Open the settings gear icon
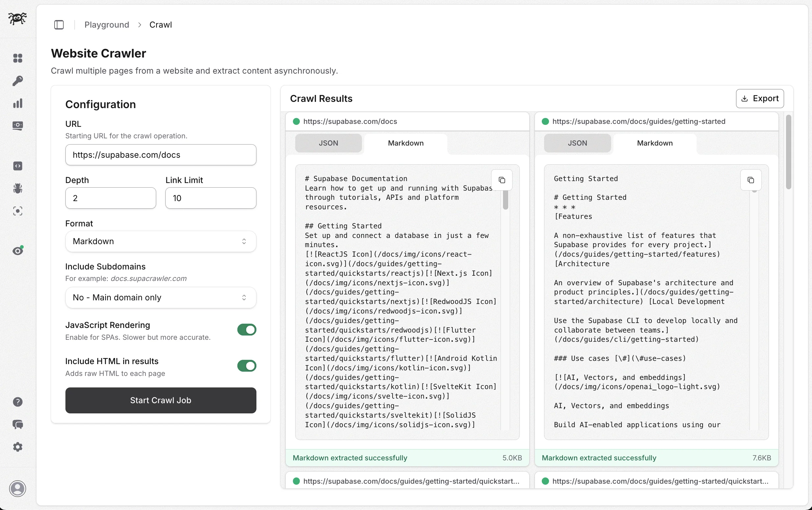Screen dimensions: 812x510 (17, 447)
